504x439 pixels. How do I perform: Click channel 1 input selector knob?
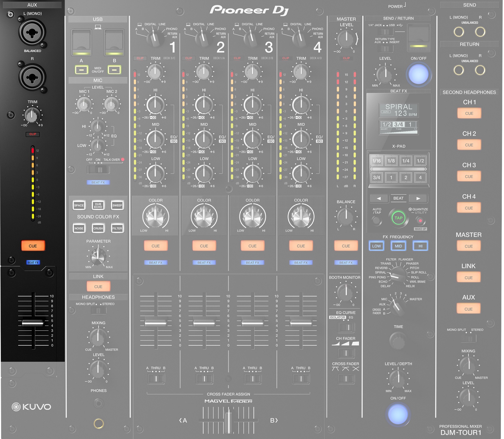(155, 39)
